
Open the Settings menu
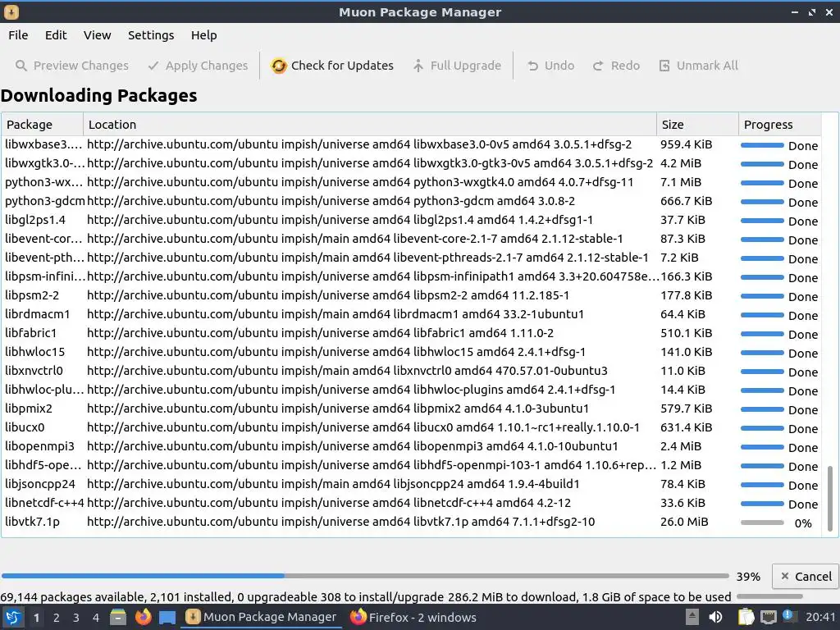(151, 35)
